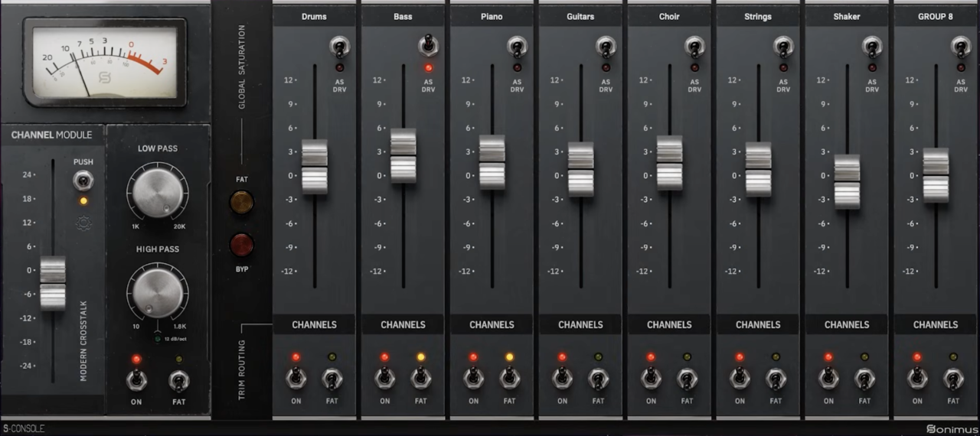Screen dimensions: 980x436
Task: Switch the Choir FAT toggle
Action: [687, 378]
